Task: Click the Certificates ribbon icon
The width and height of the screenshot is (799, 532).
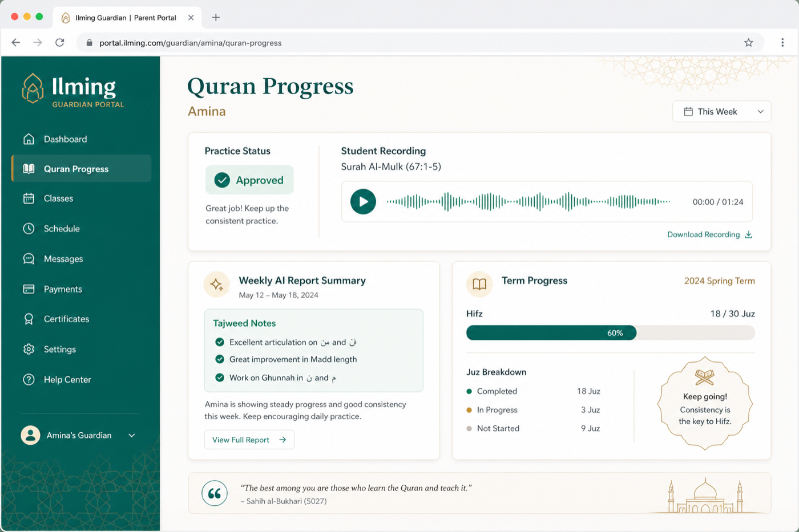Action: pos(29,319)
